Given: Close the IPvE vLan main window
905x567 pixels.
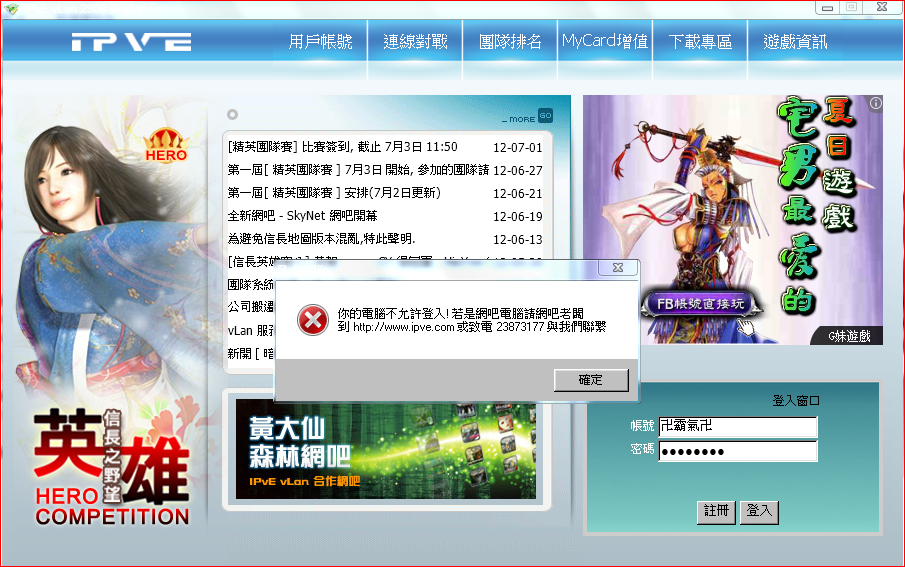Looking at the screenshot, I should [881, 7].
